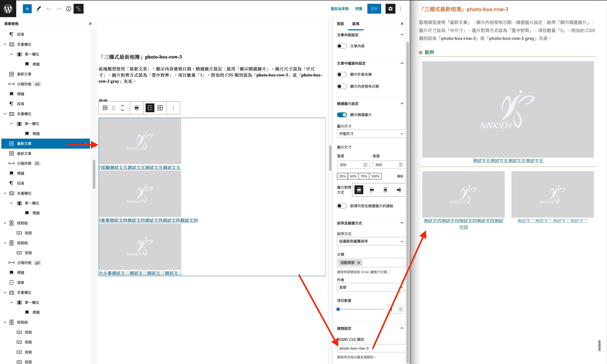This screenshot has height=364, width=607.
Task: Select grid view layout in block toolbar
Action: 160,108
